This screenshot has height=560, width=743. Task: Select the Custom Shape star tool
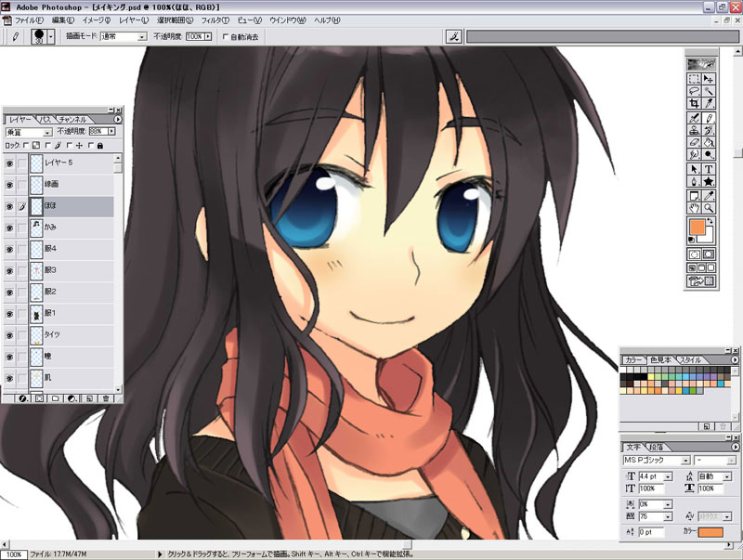pos(709,181)
